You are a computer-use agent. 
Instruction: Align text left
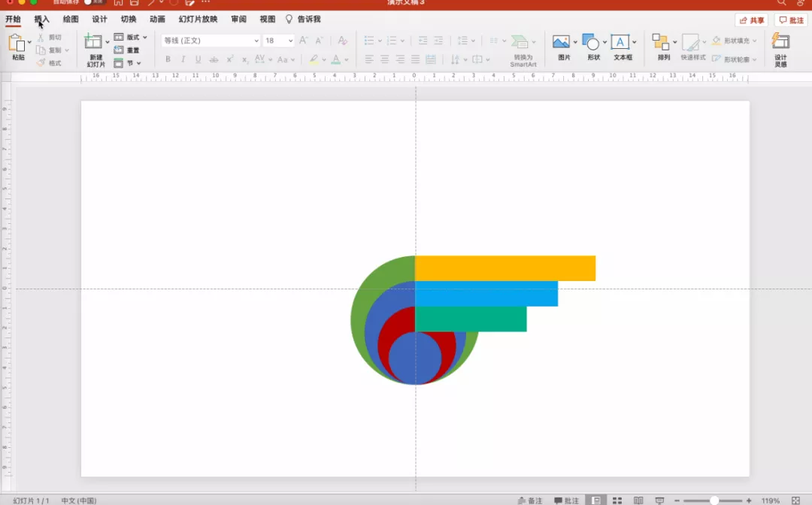[x=369, y=59]
